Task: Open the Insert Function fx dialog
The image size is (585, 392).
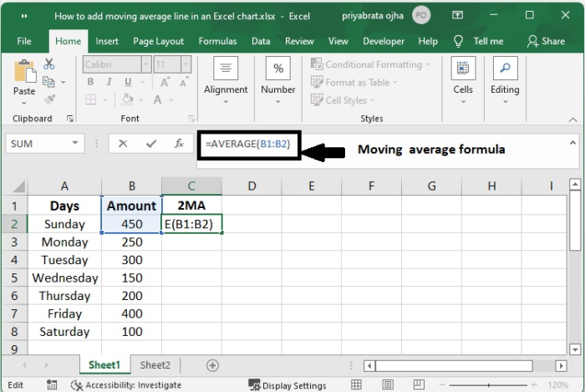Action: tap(178, 144)
